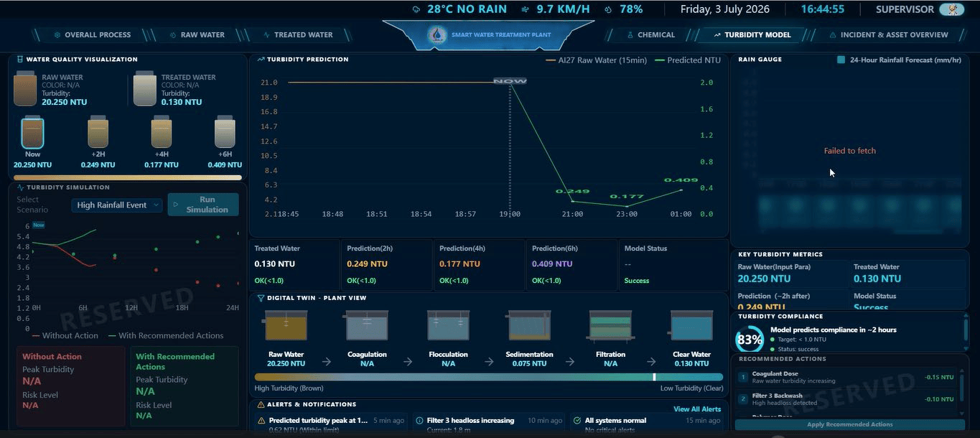Select the +4H water sample jar
The height and width of the screenshot is (438, 980).
pyautogui.click(x=161, y=132)
